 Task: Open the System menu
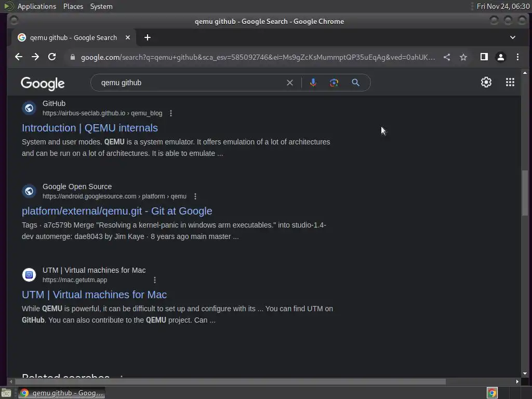(x=101, y=6)
